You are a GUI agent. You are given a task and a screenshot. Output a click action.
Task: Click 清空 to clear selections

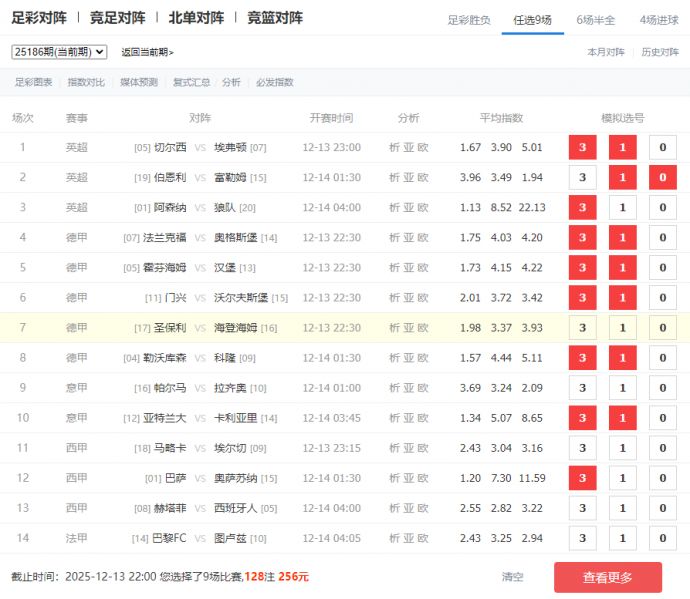pyautogui.click(x=513, y=576)
